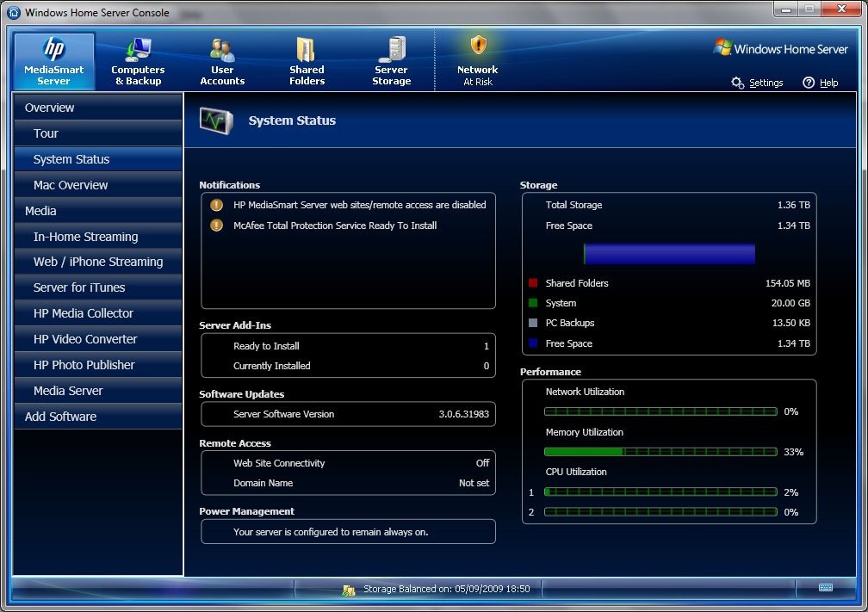
Task: Click McAfee Total Protection Ready To Install notification
Action: point(335,226)
